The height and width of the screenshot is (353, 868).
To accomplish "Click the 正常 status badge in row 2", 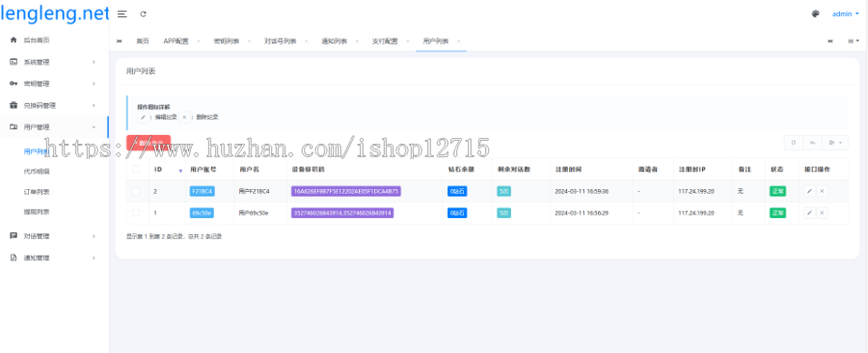I will click(x=777, y=191).
